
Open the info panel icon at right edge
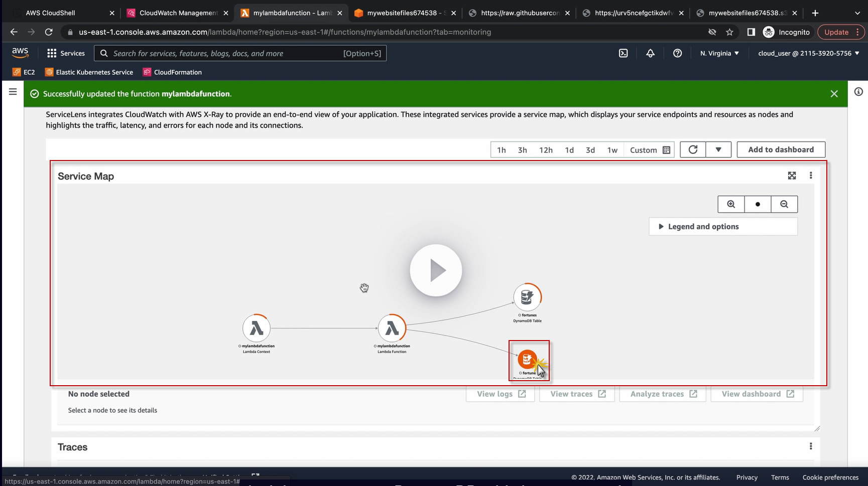click(858, 92)
